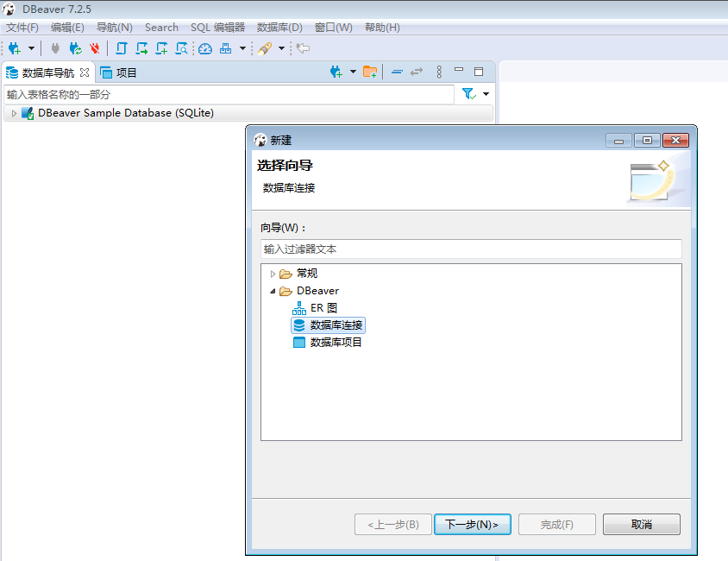Minimize the 新建 dialog window
The width and height of the screenshot is (728, 561).
[x=619, y=140]
